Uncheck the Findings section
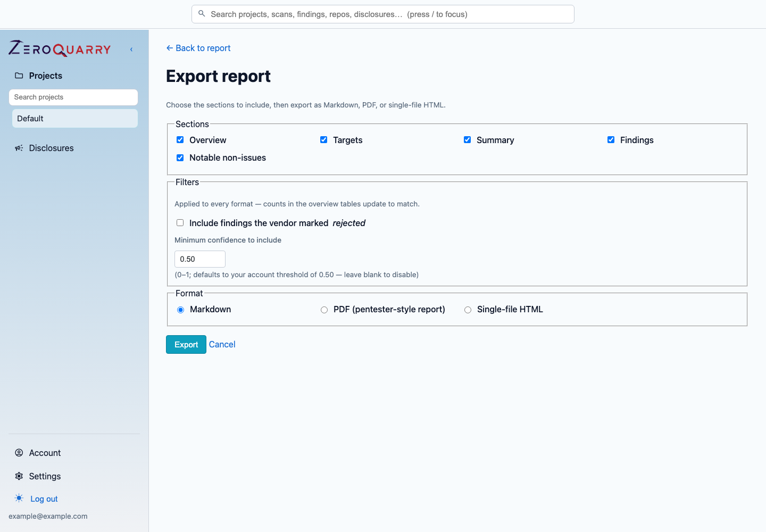The image size is (766, 532). (x=611, y=140)
